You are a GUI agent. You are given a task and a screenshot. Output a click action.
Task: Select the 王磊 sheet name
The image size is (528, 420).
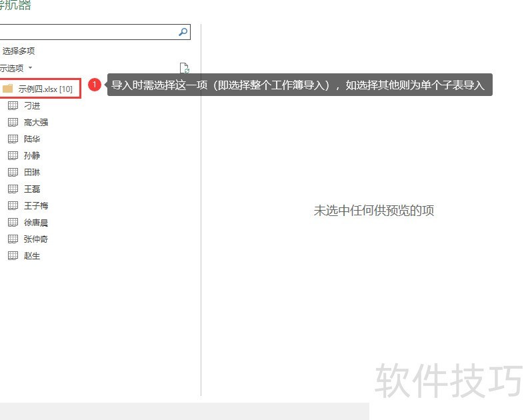[x=32, y=189]
